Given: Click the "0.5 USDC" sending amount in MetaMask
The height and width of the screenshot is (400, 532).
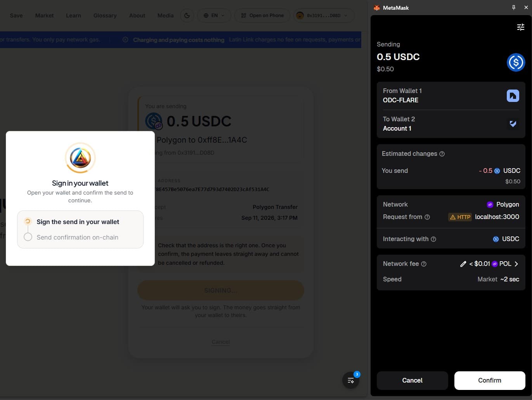Looking at the screenshot, I should pyautogui.click(x=398, y=57).
